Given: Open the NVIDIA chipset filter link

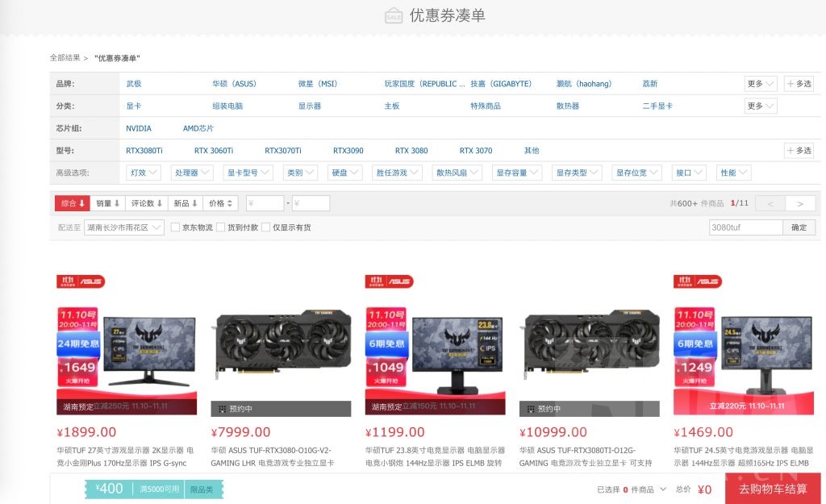Looking at the screenshot, I should pos(137,127).
